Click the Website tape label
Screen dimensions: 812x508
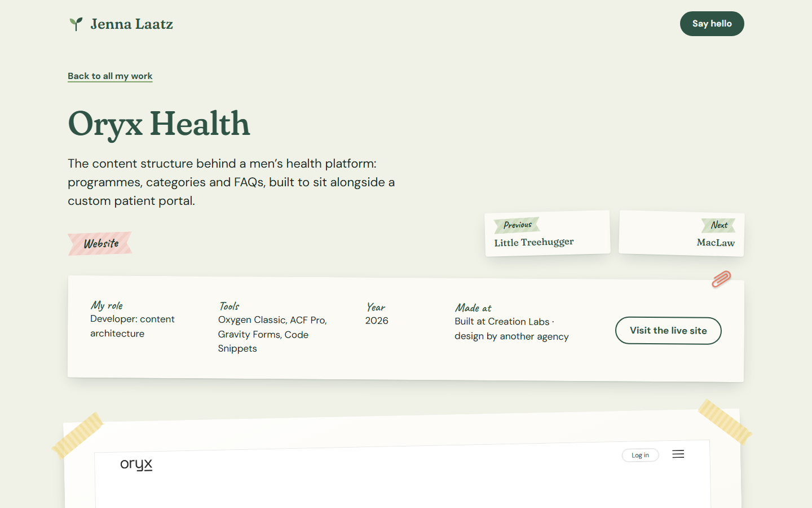point(100,243)
